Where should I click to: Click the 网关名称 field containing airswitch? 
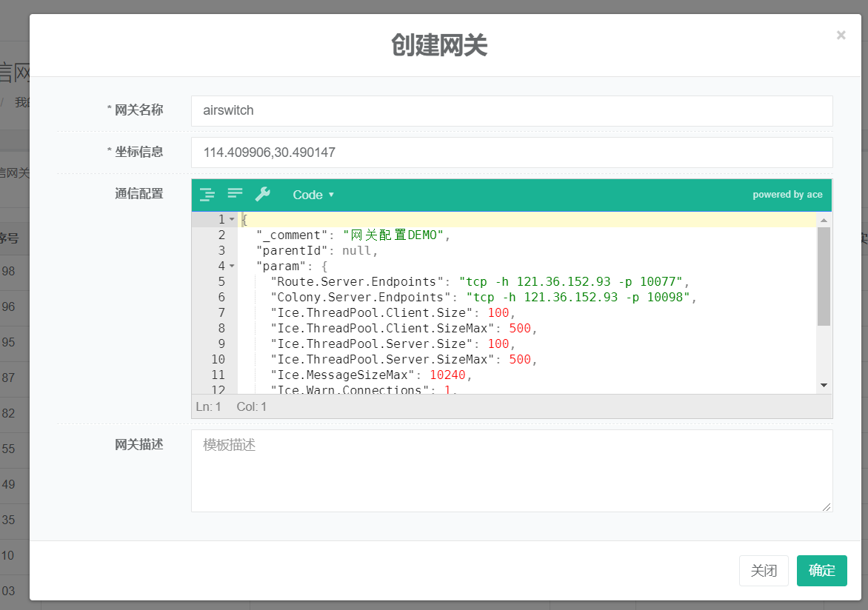pyautogui.click(x=511, y=111)
